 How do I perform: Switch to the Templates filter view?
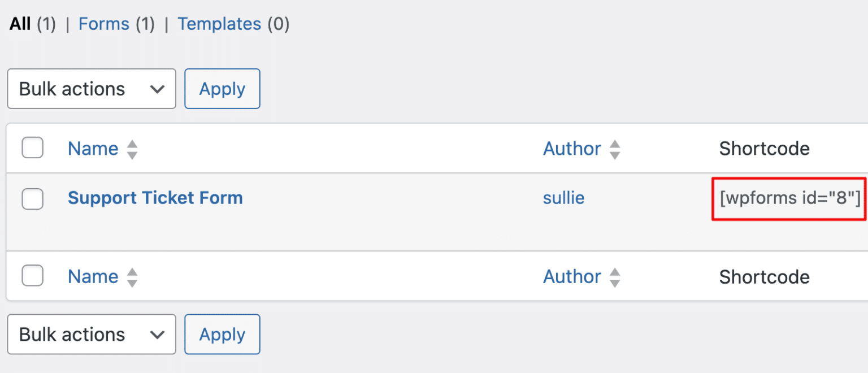point(219,24)
